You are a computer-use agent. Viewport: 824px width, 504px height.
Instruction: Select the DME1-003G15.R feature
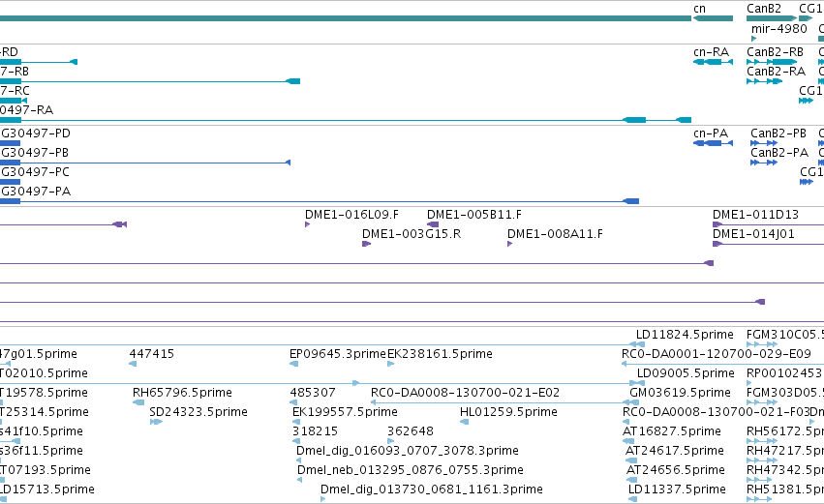point(366,244)
